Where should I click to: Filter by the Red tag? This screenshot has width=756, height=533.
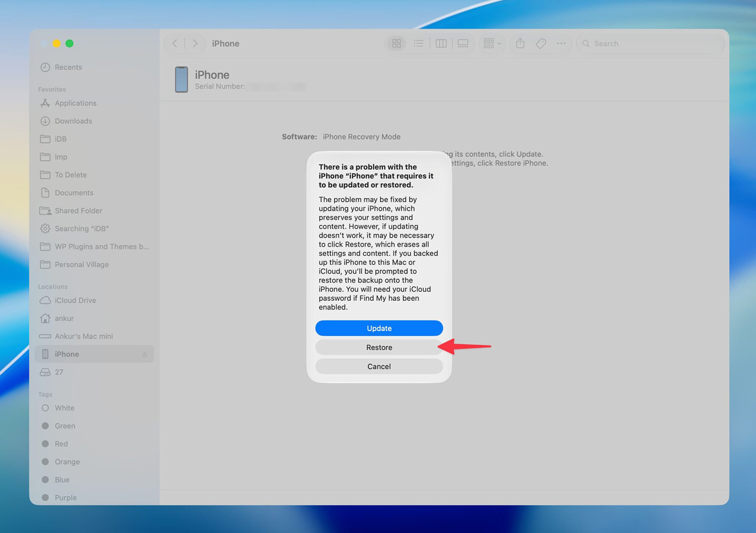tap(94, 444)
